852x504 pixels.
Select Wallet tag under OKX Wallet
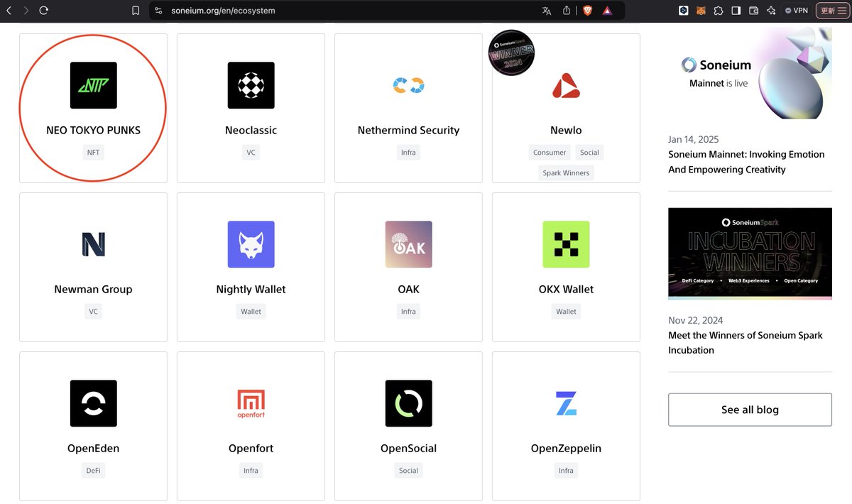point(566,312)
